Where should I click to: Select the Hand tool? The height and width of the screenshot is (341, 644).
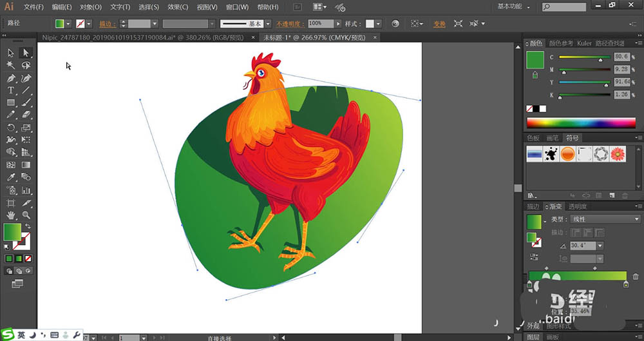coord(11,215)
